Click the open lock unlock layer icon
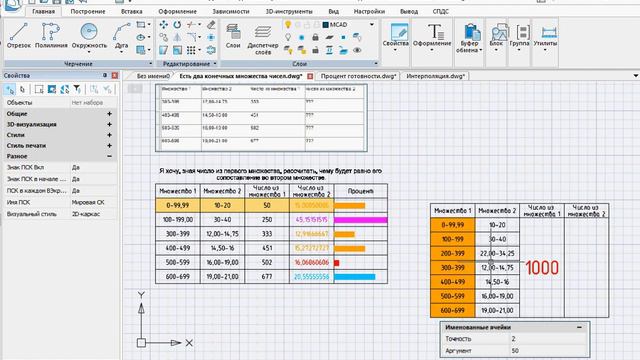 [x=315, y=50]
